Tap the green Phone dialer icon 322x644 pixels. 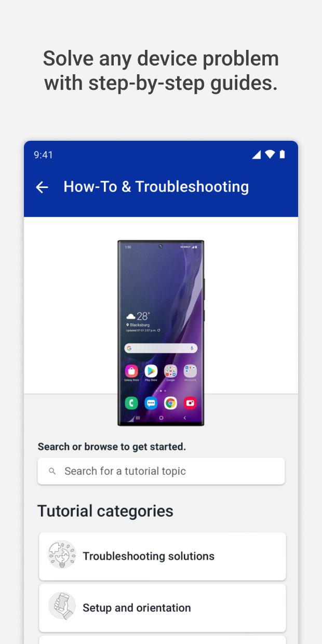(x=131, y=403)
